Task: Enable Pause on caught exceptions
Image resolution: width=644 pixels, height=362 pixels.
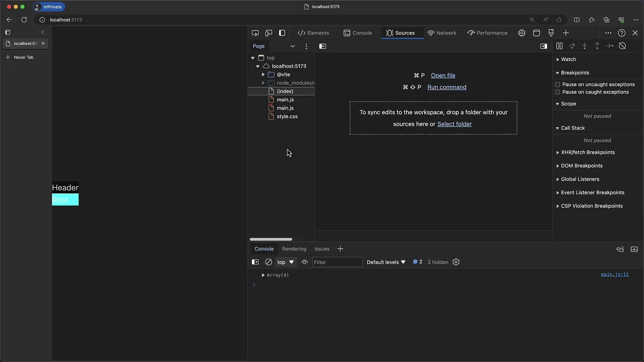Action: [557, 92]
